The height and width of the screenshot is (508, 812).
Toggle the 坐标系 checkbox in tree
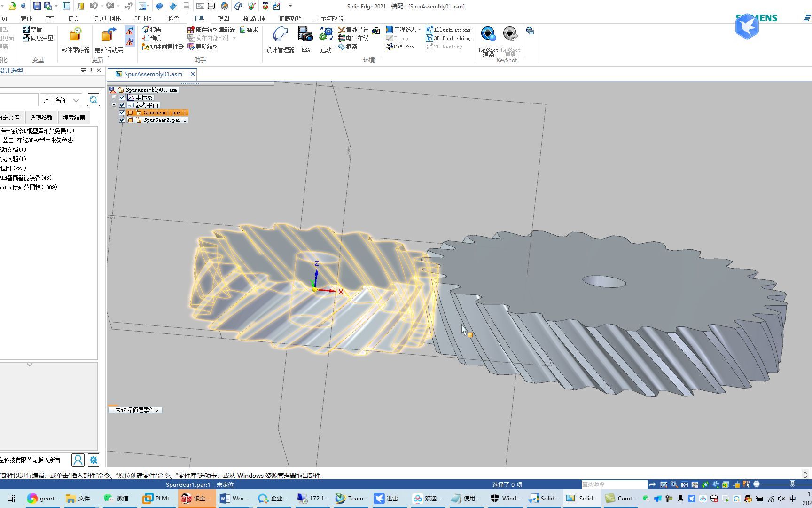pyautogui.click(x=122, y=97)
